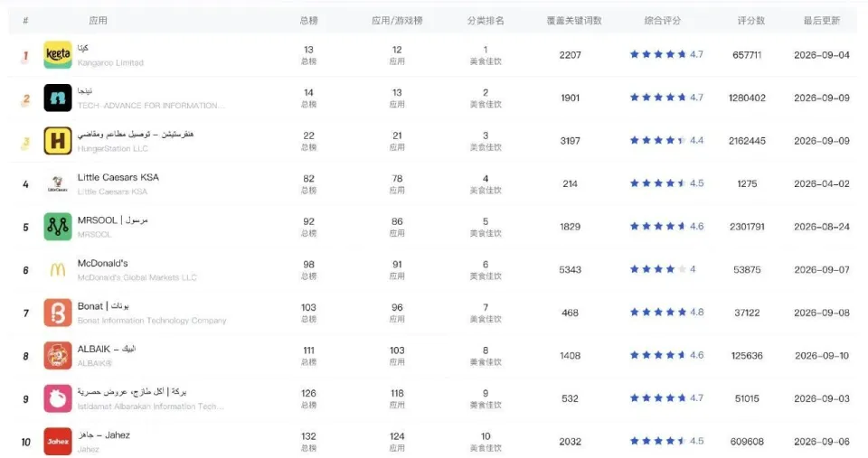Viewport: 868px width, 458px height.
Task: Open the Little Caesars KSA app icon
Action: coord(58,183)
